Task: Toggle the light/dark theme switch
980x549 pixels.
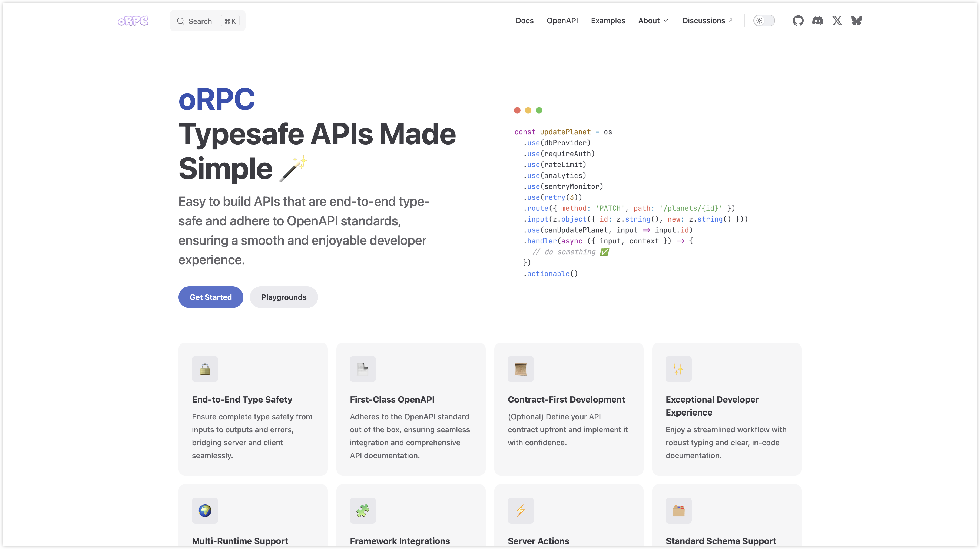Action: (x=764, y=21)
